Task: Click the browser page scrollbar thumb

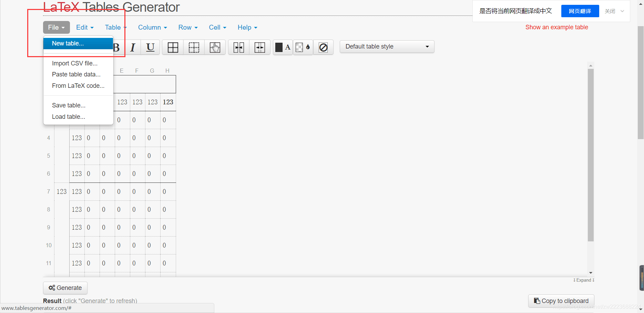Action: tap(641, 83)
